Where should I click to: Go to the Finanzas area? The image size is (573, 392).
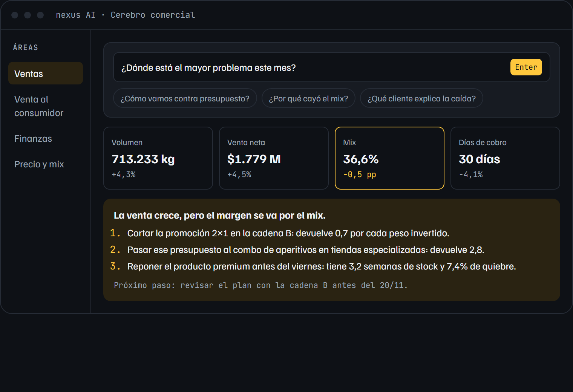(46, 139)
